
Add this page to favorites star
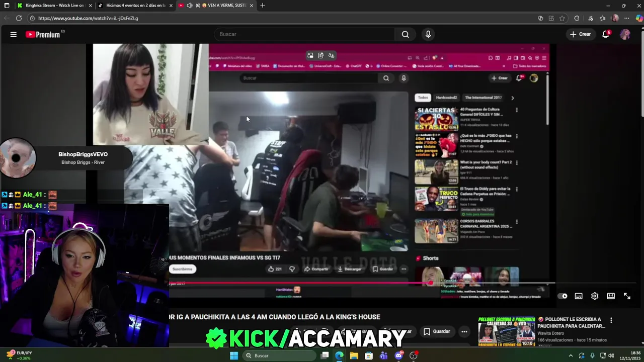coord(562,18)
